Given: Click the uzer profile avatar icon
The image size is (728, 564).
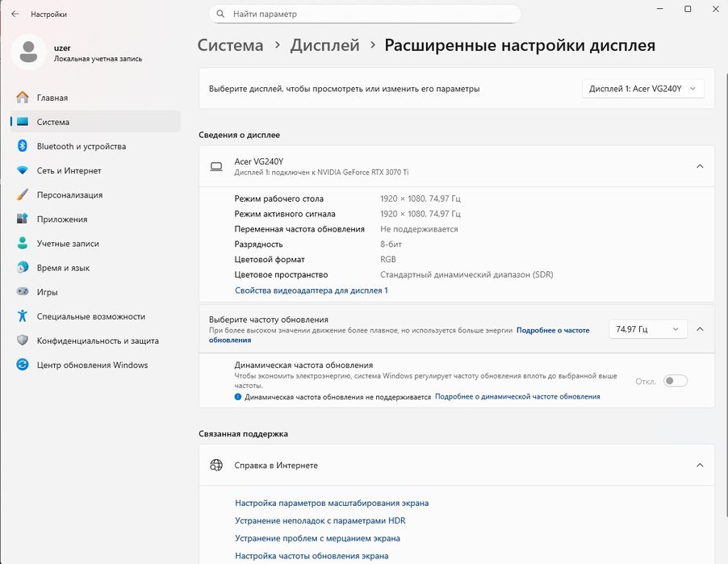Looking at the screenshot, I should click(x=28, y=52).
